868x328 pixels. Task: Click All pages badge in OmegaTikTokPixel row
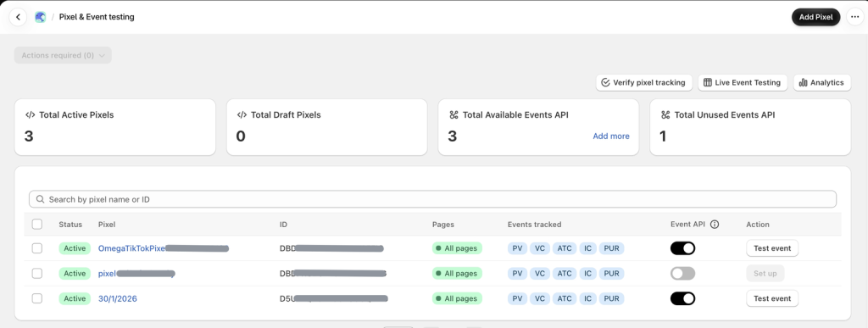click(457, 248)
